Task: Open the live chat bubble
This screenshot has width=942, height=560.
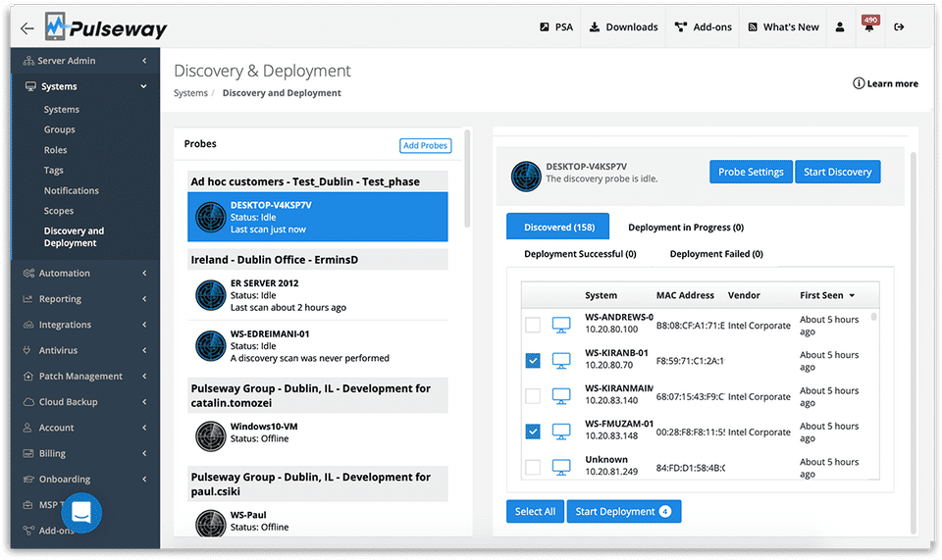Action: [x=81, y=513]
